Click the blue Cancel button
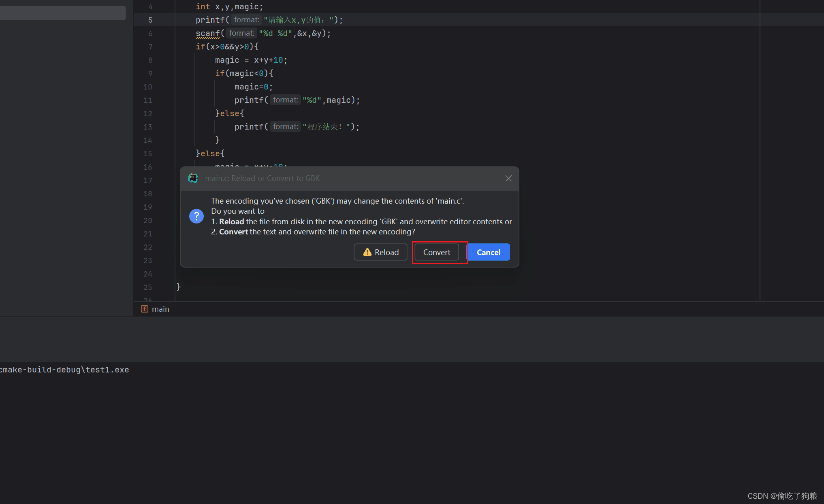This screenshot has height=504, width=824. coord(488,252)
